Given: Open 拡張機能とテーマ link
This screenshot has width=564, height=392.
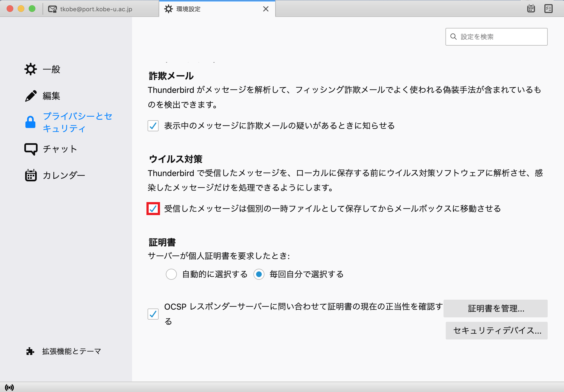Looking at the screenshot, I should 64,351.
